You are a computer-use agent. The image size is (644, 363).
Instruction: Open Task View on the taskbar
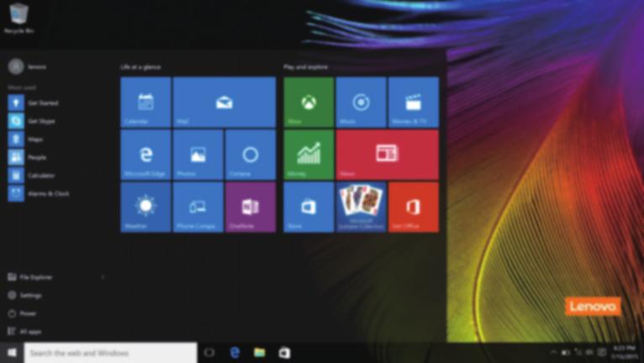209,353
